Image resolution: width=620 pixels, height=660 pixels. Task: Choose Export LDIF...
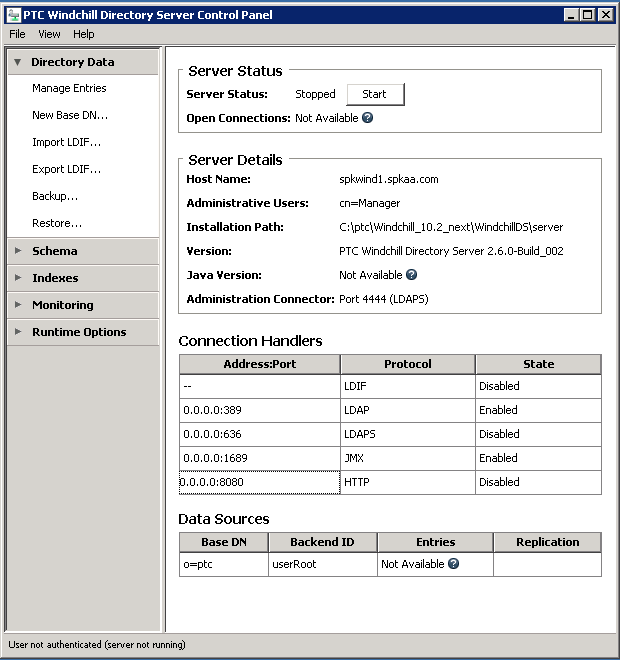click(x=67, y=169)
